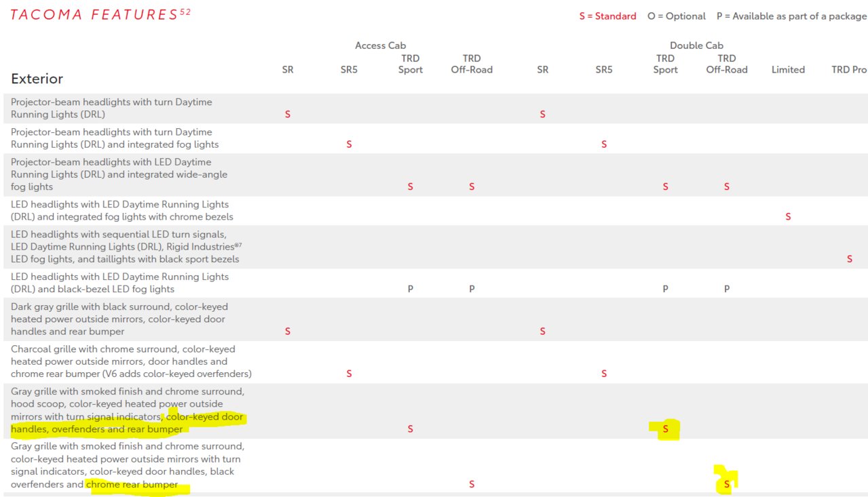Select the SR5 column header under Double Cab

604,70
